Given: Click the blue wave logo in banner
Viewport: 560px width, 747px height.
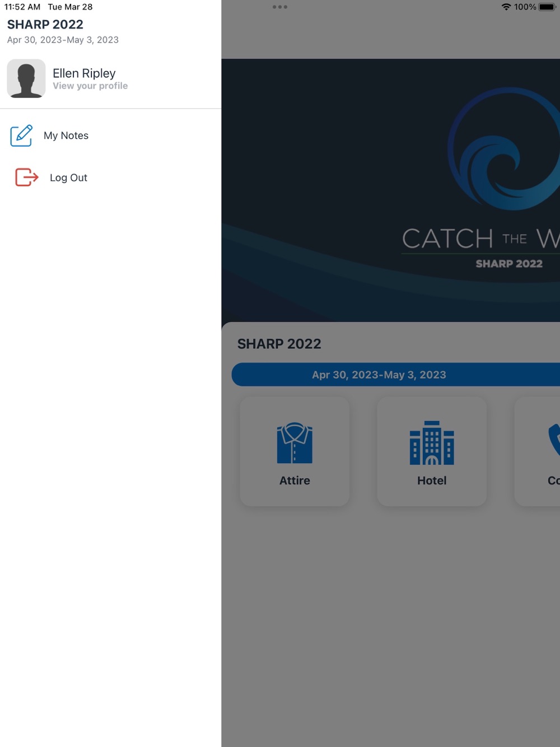Looking at the screenshot, I should [504, 149].
